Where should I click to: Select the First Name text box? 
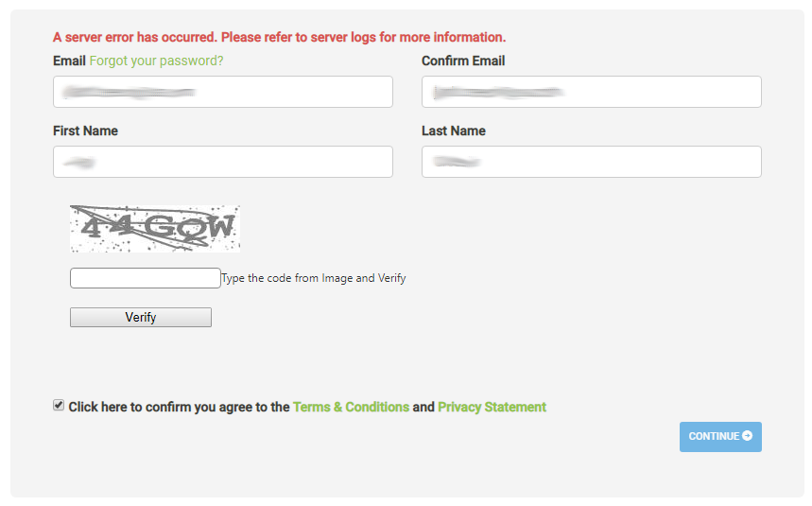coord(223,162)
